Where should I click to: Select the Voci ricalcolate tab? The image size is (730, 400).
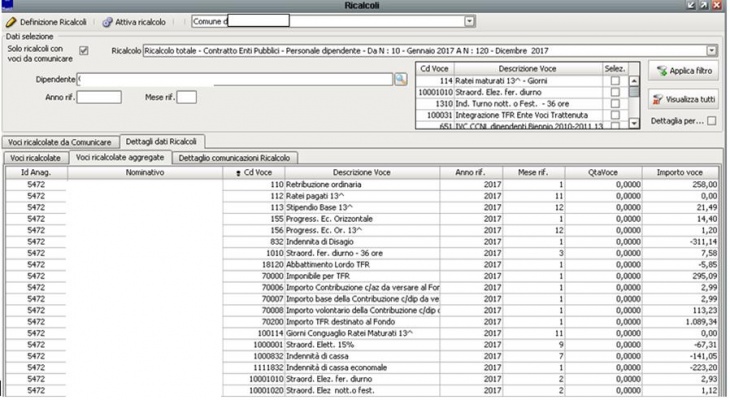35,158
